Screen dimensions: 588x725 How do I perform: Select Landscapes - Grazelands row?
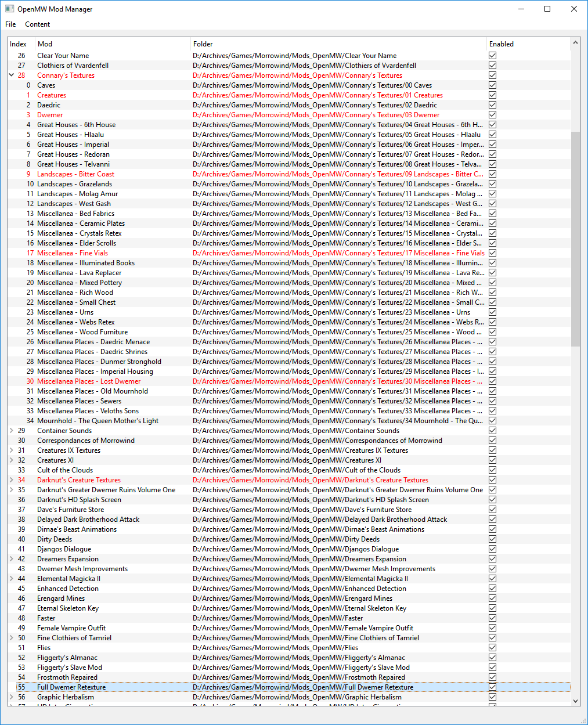coord(289,184)
